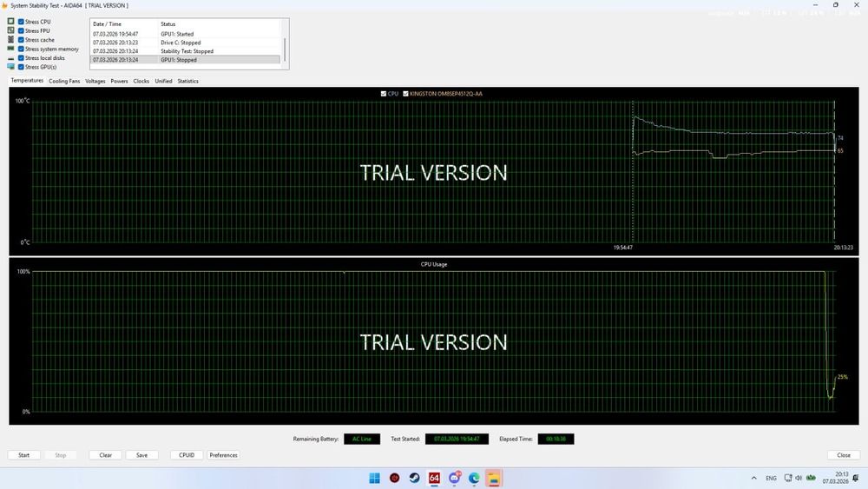Click the Clear button
The width and height of the screenshot is (868, 489).
[x=106, y=454]
